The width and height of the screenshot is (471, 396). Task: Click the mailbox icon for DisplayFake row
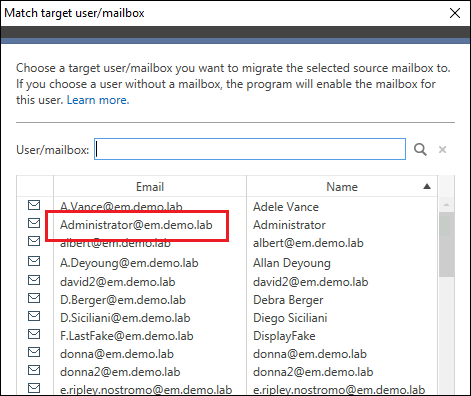(x=34, y=334)
